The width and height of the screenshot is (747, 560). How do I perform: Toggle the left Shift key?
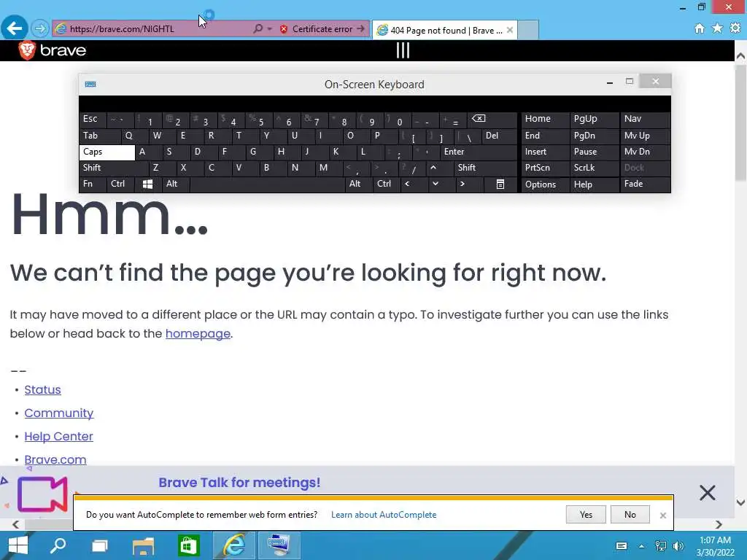tap(113, 168)
